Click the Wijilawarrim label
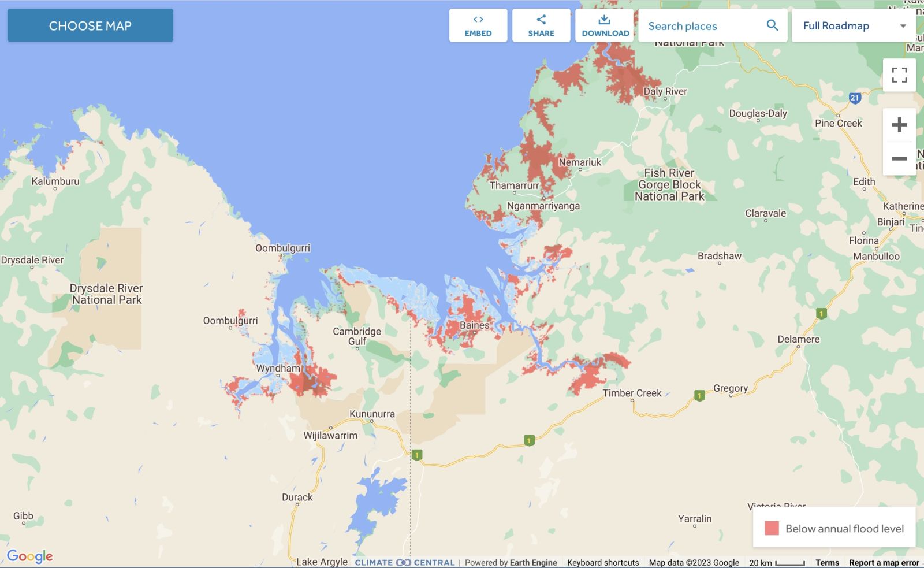 click(x=330, y=435)
